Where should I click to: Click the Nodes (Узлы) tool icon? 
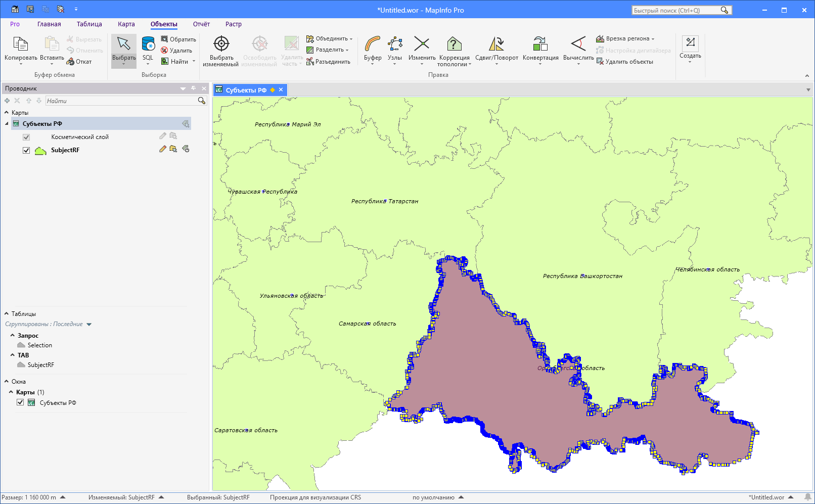(394, 44)
